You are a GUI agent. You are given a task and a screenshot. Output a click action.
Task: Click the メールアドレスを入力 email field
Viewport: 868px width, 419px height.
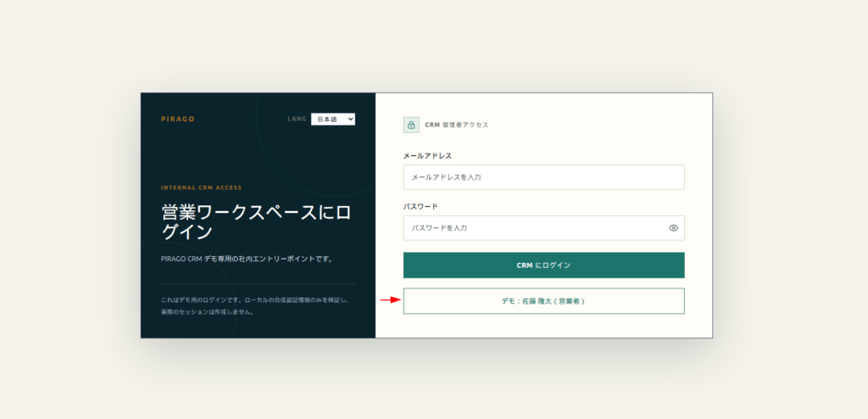pos(543,177)
